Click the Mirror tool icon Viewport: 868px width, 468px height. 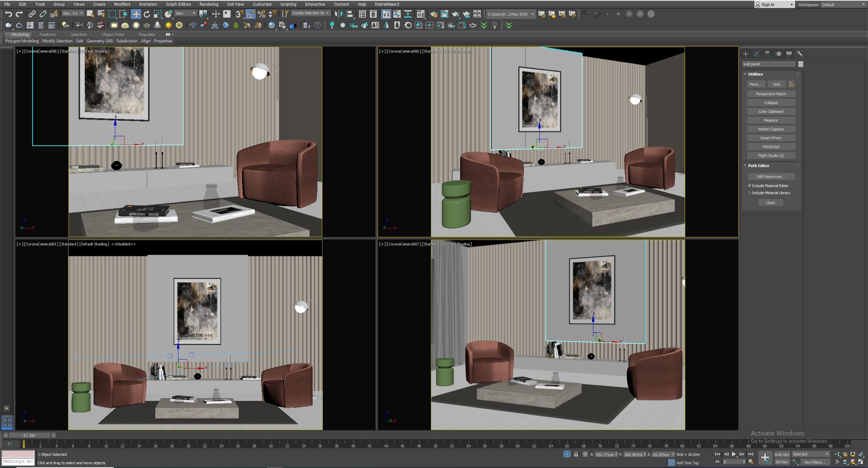click(x=338, y=14)
